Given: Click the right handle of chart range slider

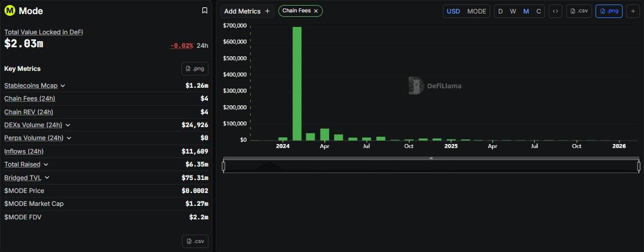Looking at the screenshot, I should (639, 166).
